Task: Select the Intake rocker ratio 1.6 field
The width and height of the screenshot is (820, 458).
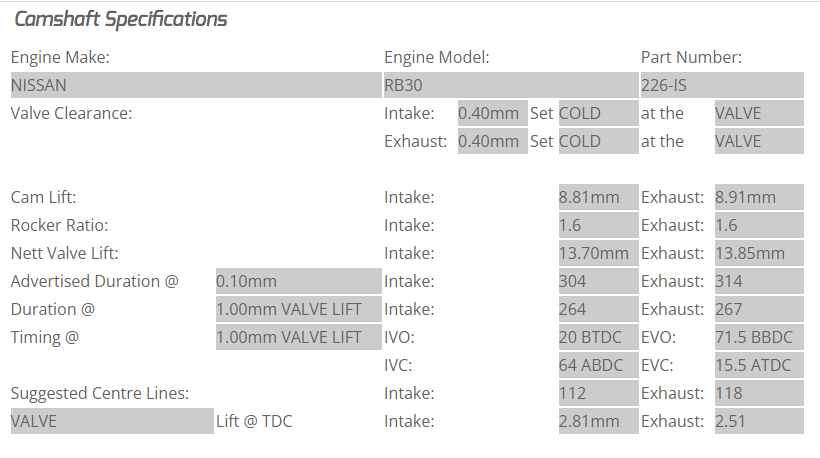Action: pos(598,225)
